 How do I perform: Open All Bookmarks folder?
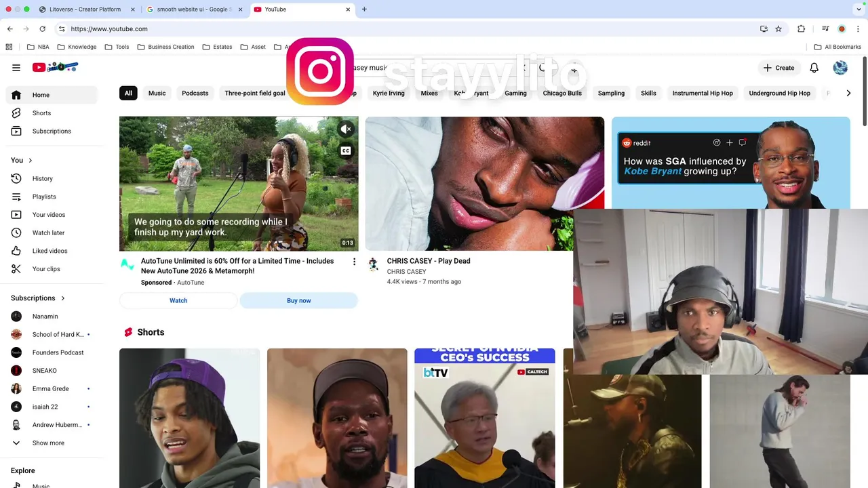[837, 47]
